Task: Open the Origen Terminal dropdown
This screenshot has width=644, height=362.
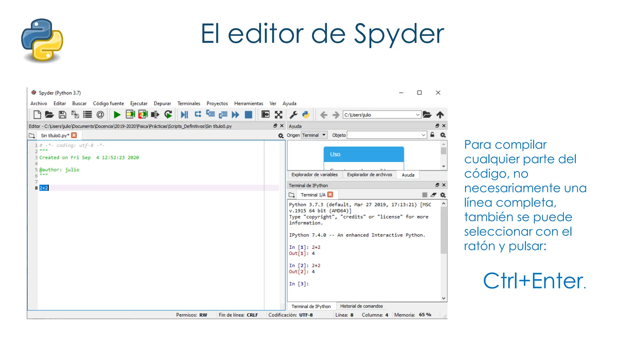Action: pos(314,135)
